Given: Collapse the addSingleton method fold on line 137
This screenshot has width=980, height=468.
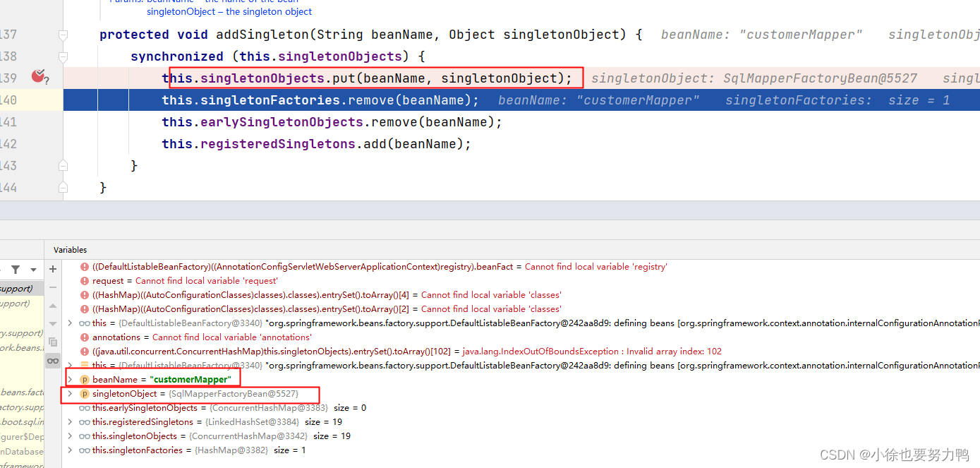Looking at the screenshot, I should coord(63,35).
